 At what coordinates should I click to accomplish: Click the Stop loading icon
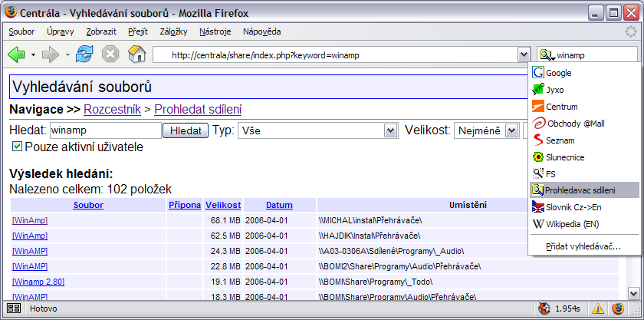[110, 54]
